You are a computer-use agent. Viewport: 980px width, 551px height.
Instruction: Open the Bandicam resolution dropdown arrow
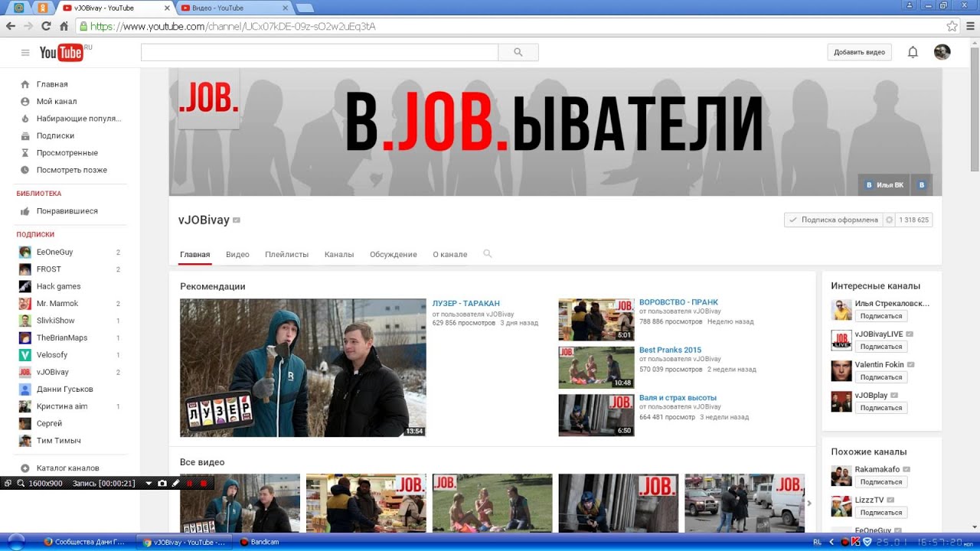(x=149, y=484)
